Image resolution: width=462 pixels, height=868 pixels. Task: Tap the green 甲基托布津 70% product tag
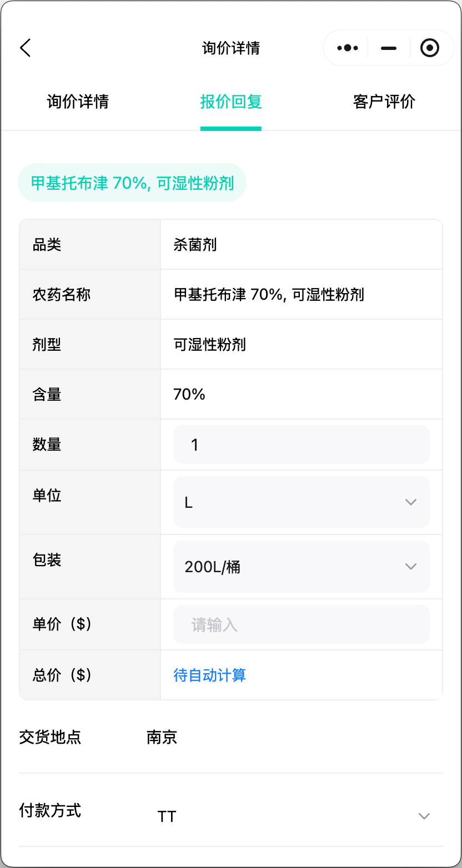(x=132, y=183)
